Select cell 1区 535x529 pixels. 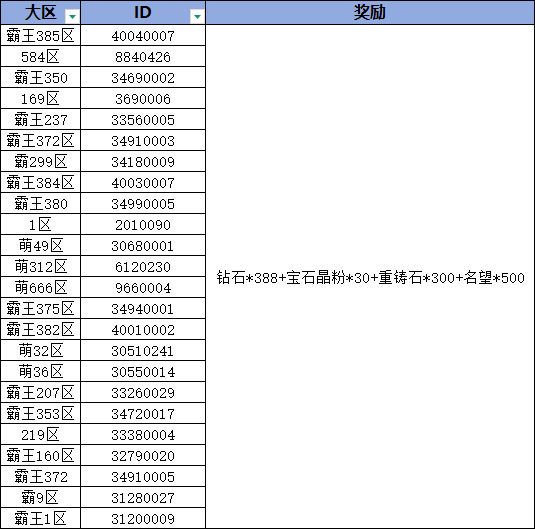pyautogui.click(x=41, y=224)
